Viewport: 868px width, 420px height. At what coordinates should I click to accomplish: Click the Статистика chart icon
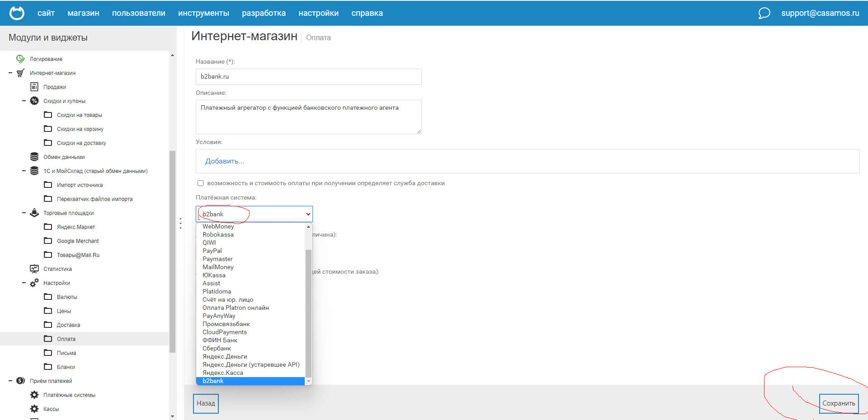pyautogui.click(x=34, y=269)
